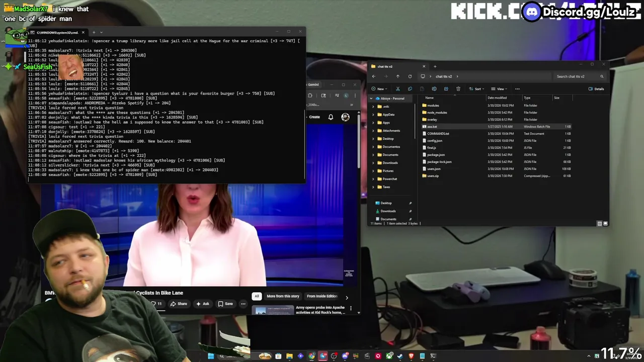The image size is (644, 362).
Task: Click the Share icon in Explorer toolbar
Action: 446,89
